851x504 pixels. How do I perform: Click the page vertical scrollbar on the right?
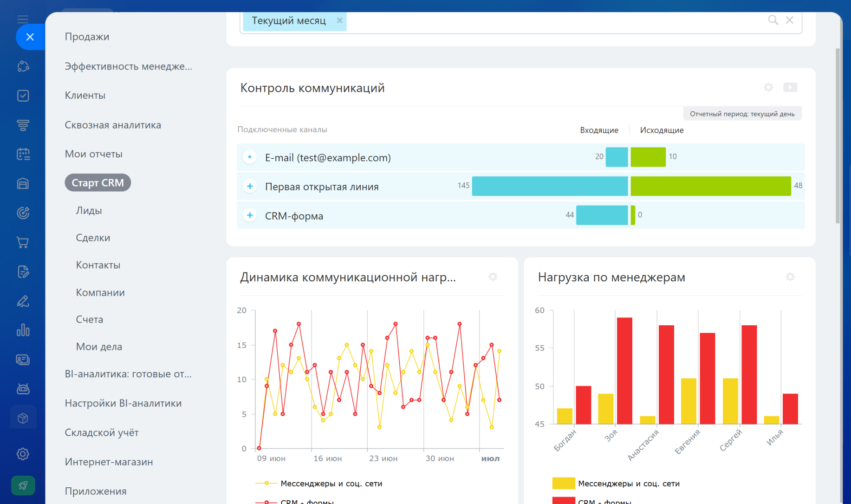838,136
